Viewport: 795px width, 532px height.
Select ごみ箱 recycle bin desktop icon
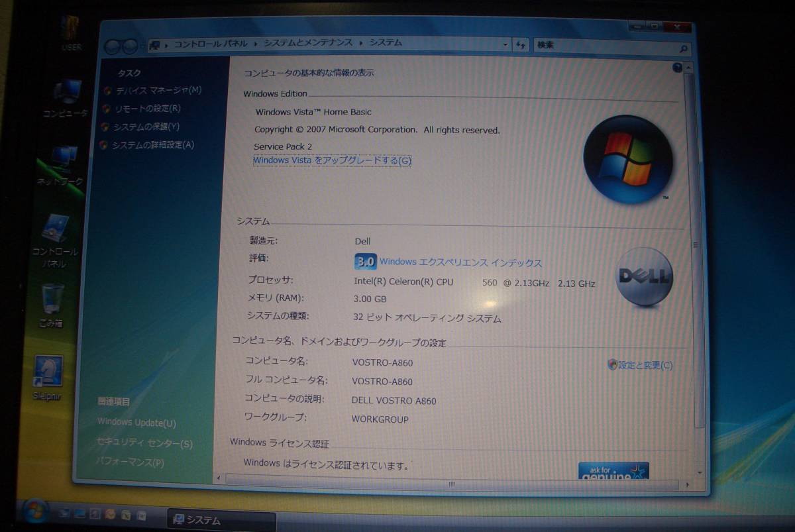[52, 306]
